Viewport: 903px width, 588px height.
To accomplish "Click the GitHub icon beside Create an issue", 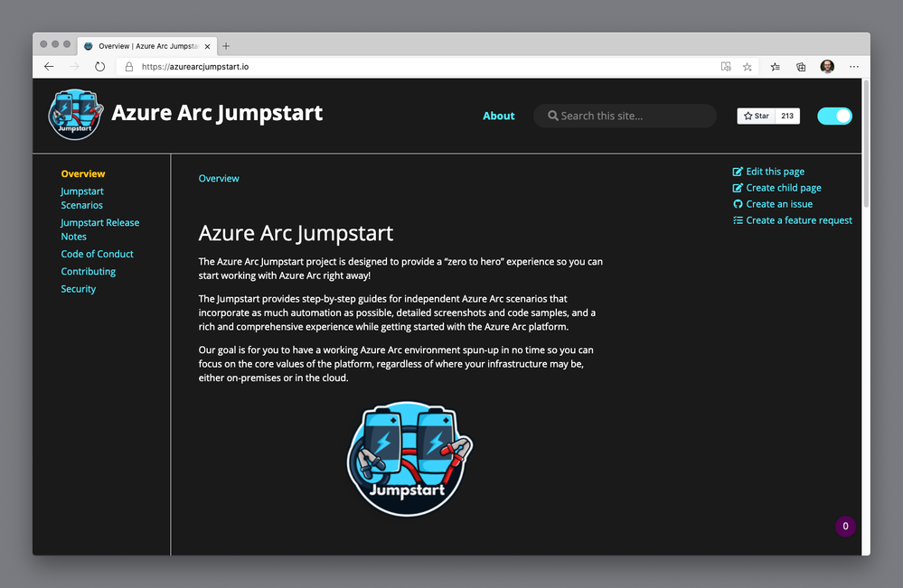I will [x=738, y=203].
